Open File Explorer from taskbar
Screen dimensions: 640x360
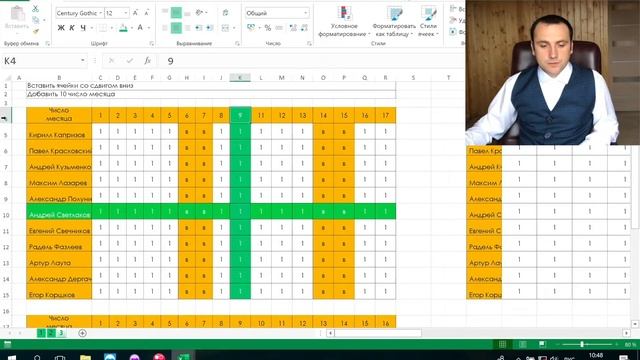[x=85, y=358]
